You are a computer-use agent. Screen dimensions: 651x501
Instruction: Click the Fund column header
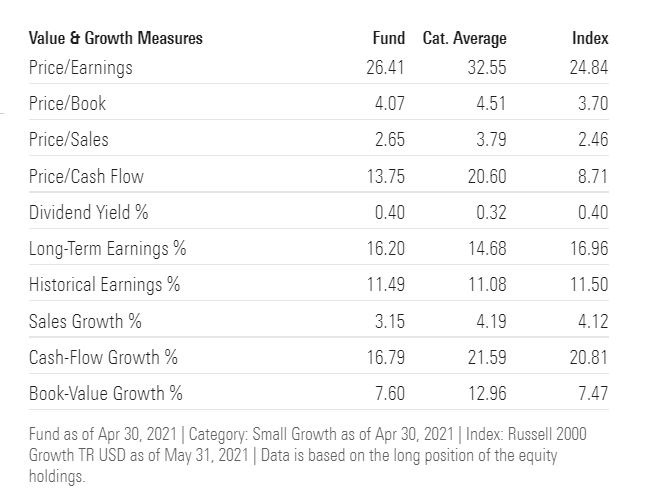388,38
